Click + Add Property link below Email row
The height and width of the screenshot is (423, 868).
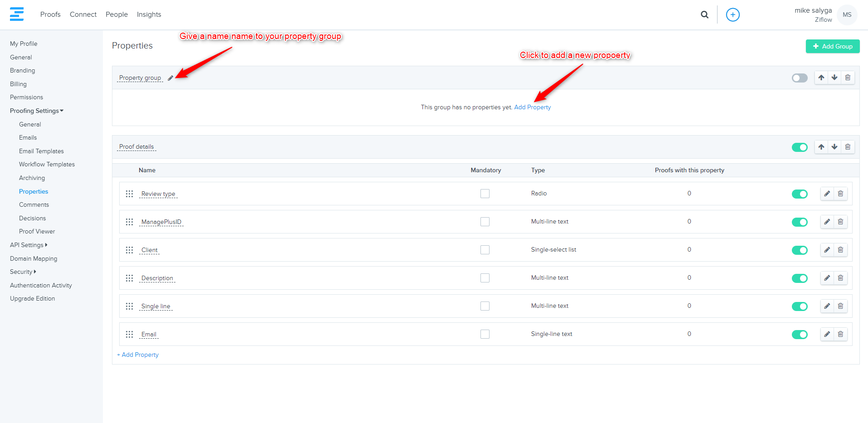click(x=138, y=355)
